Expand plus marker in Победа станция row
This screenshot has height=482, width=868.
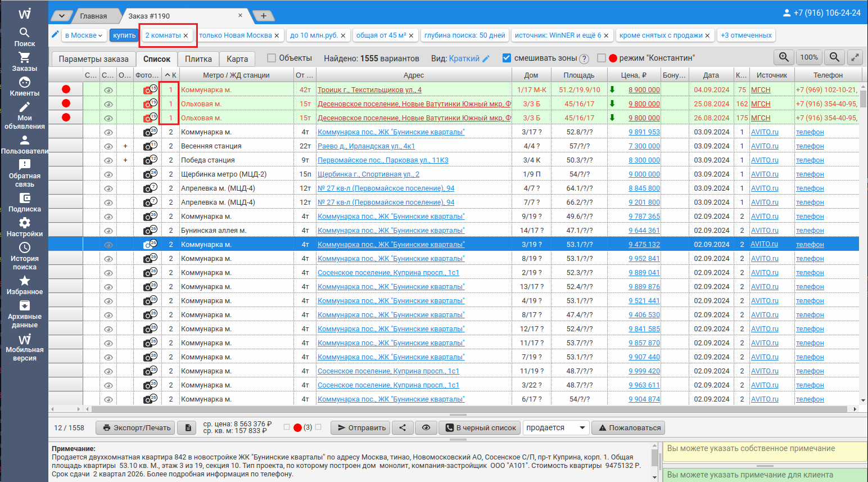[x=125, y=160]
